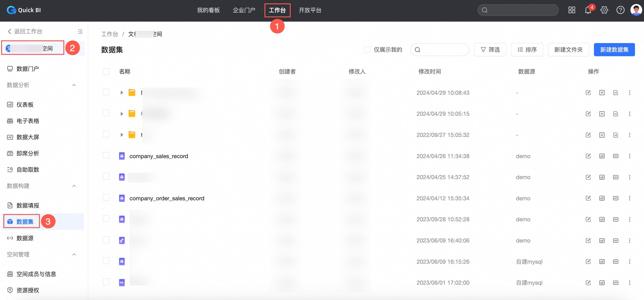Click the 新建数据集 button

(614, 50)
